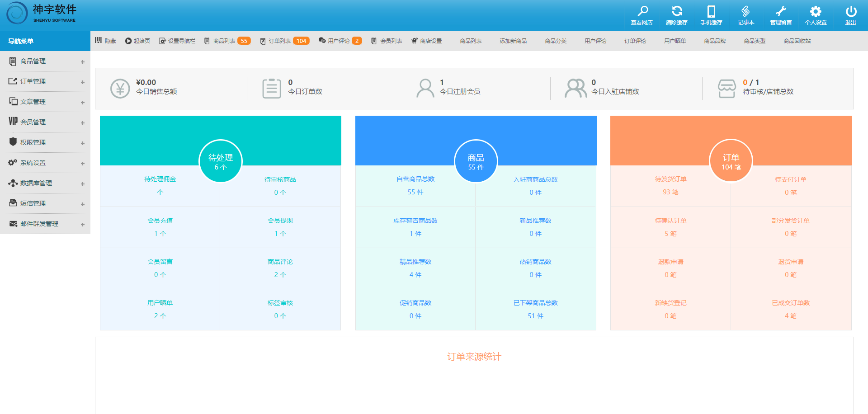Click the clipboard icon for 今日订单数
The image size is (868, 414).
272,89
